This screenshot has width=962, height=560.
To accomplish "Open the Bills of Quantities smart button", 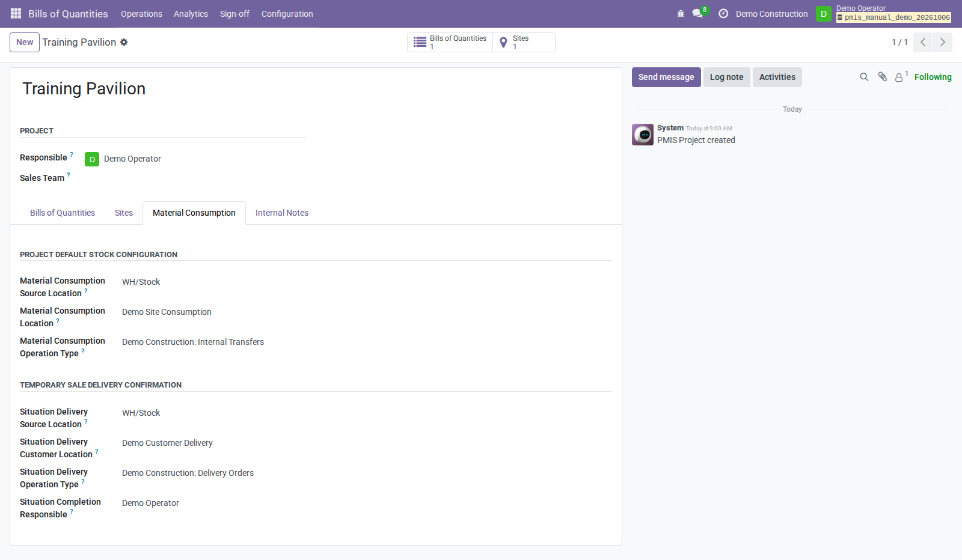I will pyautogui.click(x=450, y=42).
